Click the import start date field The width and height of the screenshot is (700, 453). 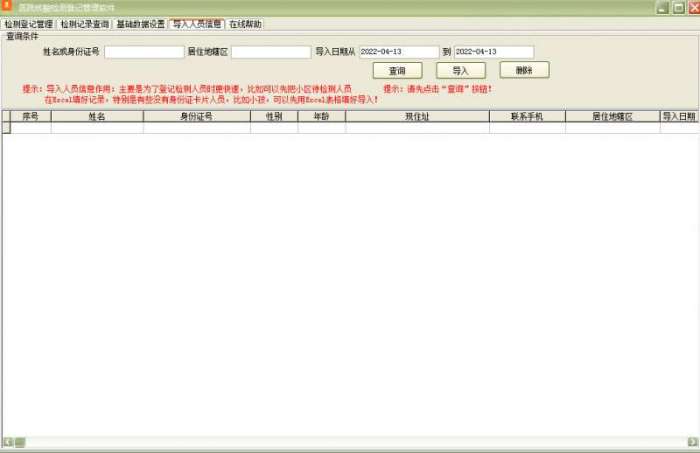click(399, 52)
